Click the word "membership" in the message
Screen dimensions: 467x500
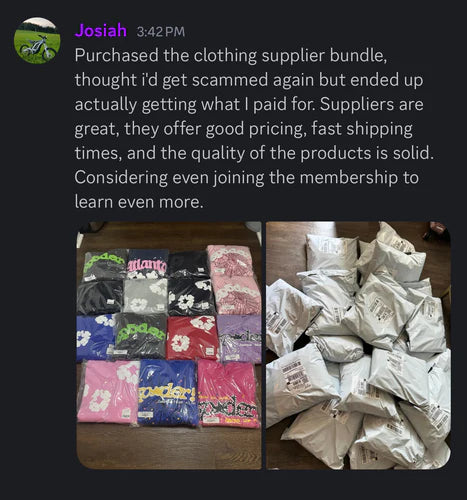tap(348, 177)
